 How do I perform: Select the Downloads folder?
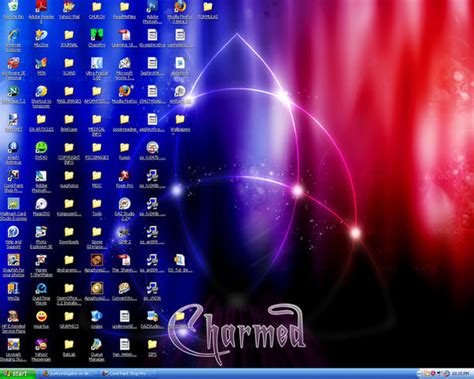click(69, 235)
